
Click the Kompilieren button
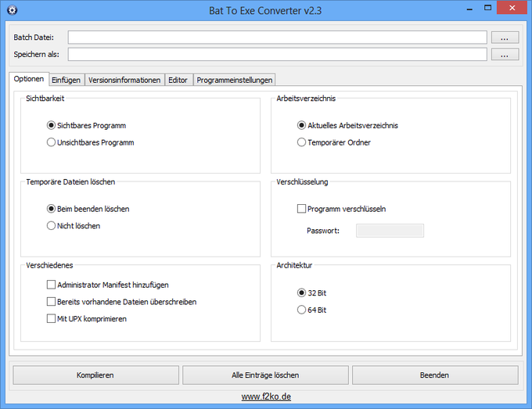95,375
